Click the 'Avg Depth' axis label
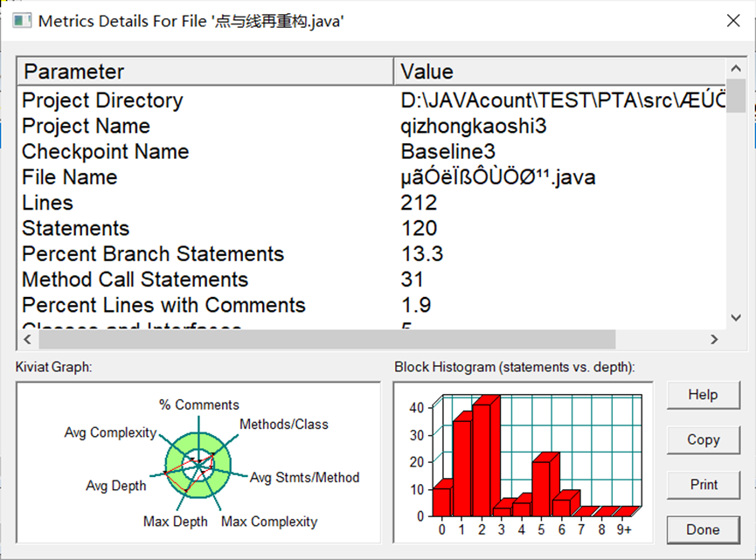The width and height of the screenshot is (756, 560). pos(115,485)
